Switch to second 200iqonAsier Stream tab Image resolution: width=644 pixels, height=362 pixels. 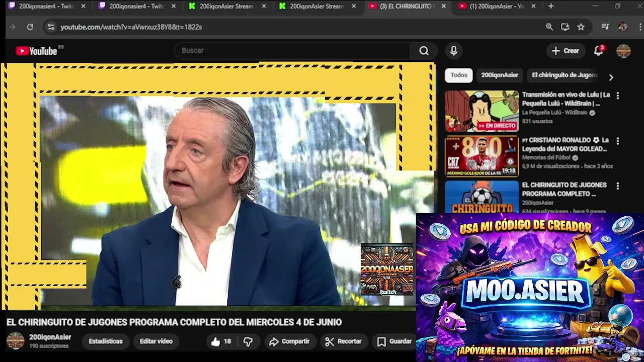(x=317, y=6)
